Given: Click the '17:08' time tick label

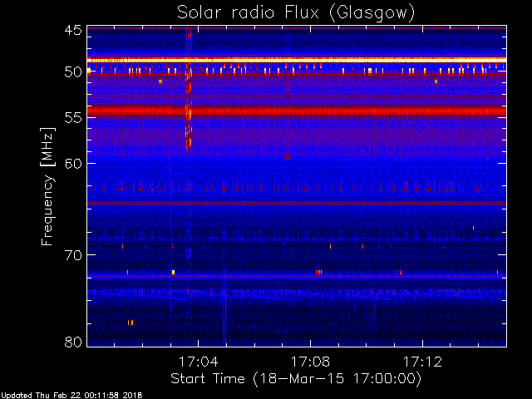Looking at the screenshot, I should click(310, 362).
